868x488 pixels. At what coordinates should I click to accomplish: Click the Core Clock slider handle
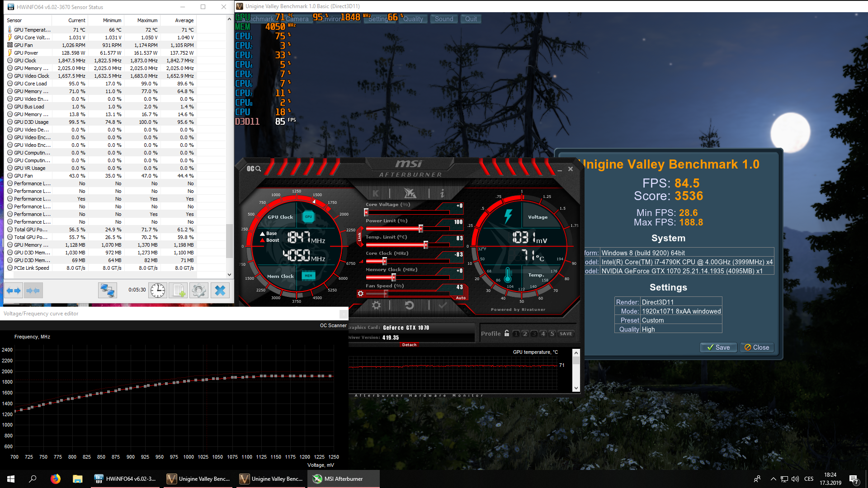pyautogui.click(x=385, y=261)
